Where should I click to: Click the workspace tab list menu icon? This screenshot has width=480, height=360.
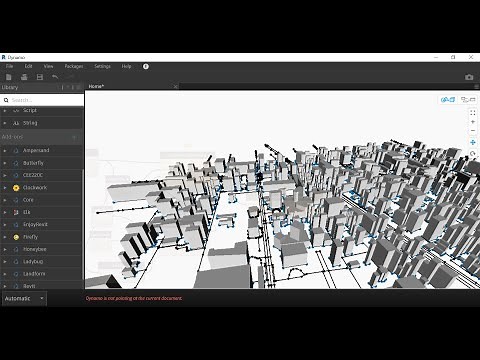pyautogui.click(x=476, y=86)
